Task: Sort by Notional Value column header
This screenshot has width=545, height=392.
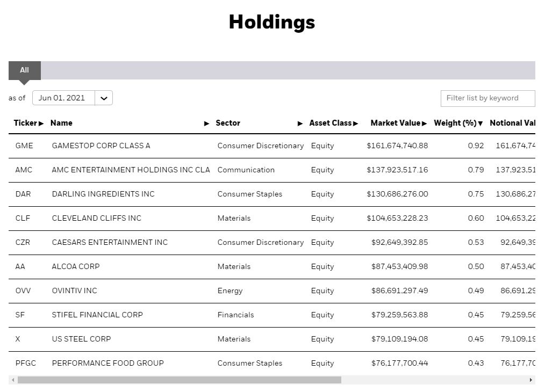Action: click(x=512, y=123)
